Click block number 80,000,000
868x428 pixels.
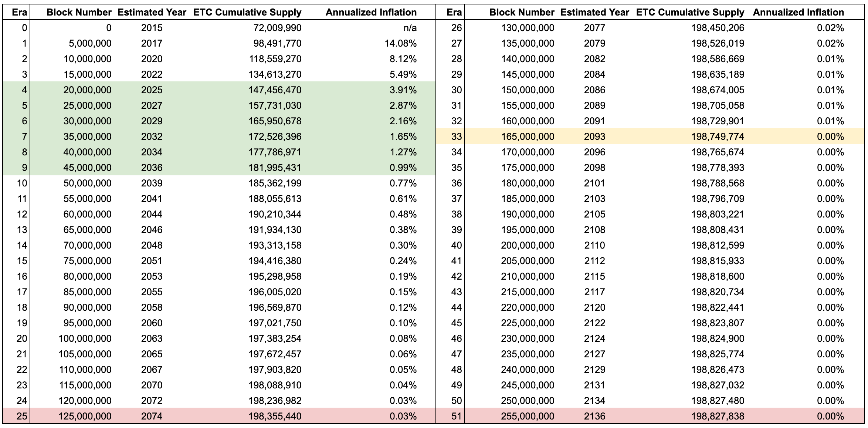(87, 276)
